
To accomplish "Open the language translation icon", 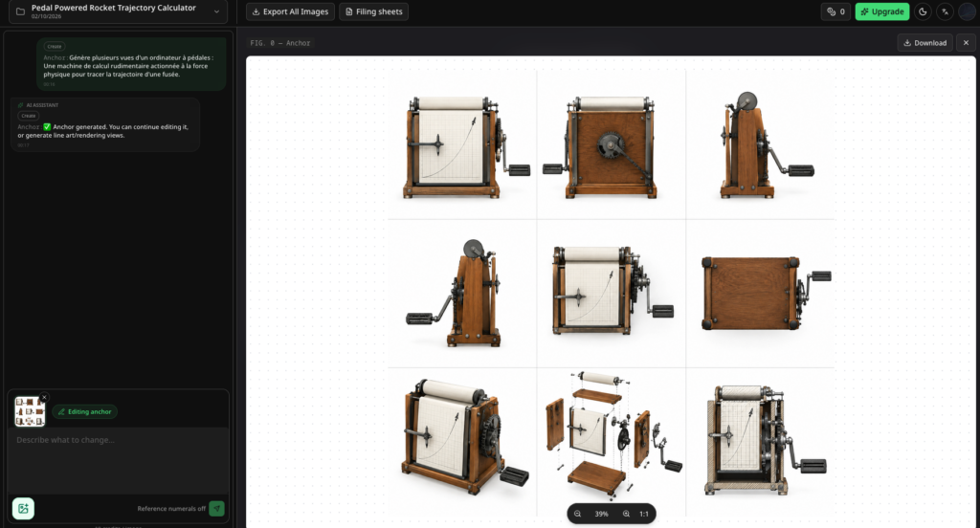I will pos(945,11).
